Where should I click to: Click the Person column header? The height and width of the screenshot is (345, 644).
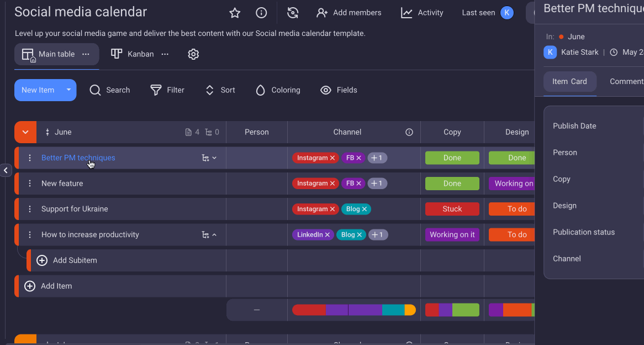point(257,132)
